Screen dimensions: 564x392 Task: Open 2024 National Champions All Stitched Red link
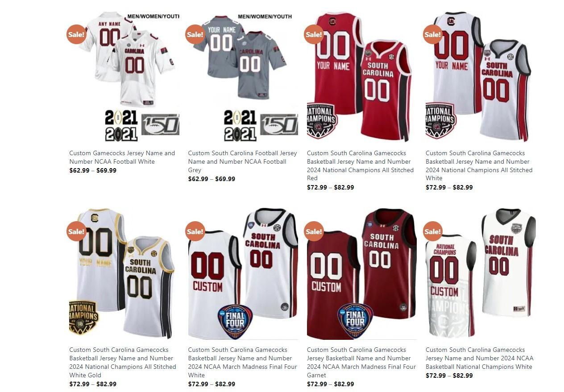point(361,165)
